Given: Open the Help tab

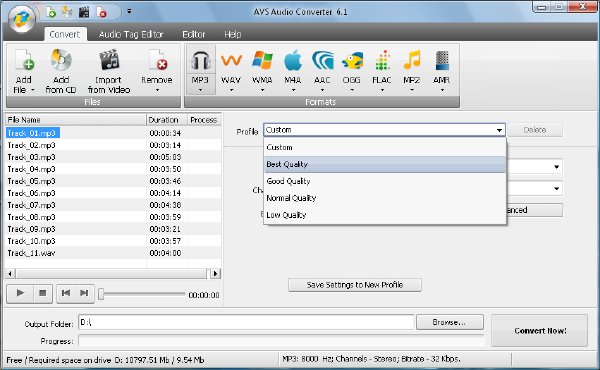Looking at the screenshot, I should [x=233, y=34].
